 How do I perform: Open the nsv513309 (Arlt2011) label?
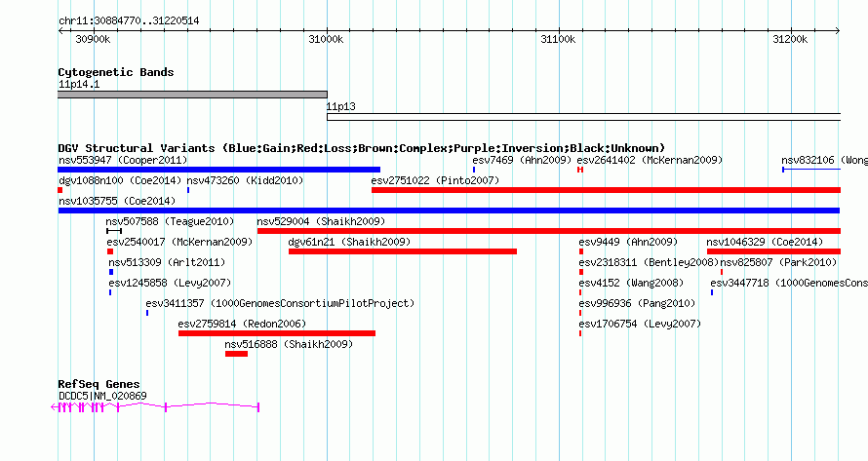click(167, 262)
